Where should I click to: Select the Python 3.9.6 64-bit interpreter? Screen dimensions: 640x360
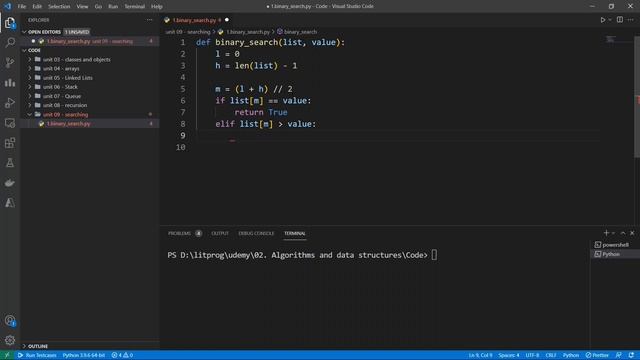84,355
